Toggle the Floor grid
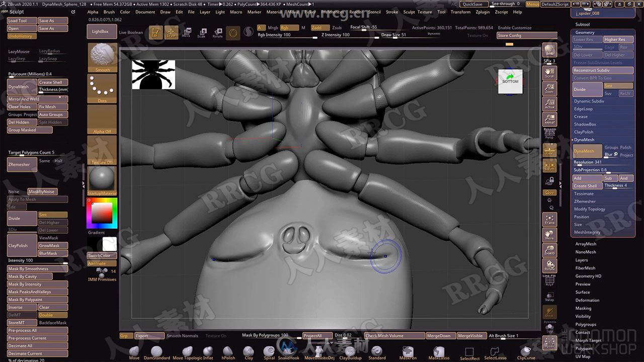The height and width of the screenshot is (362, 644). click(x=549, y=150)
